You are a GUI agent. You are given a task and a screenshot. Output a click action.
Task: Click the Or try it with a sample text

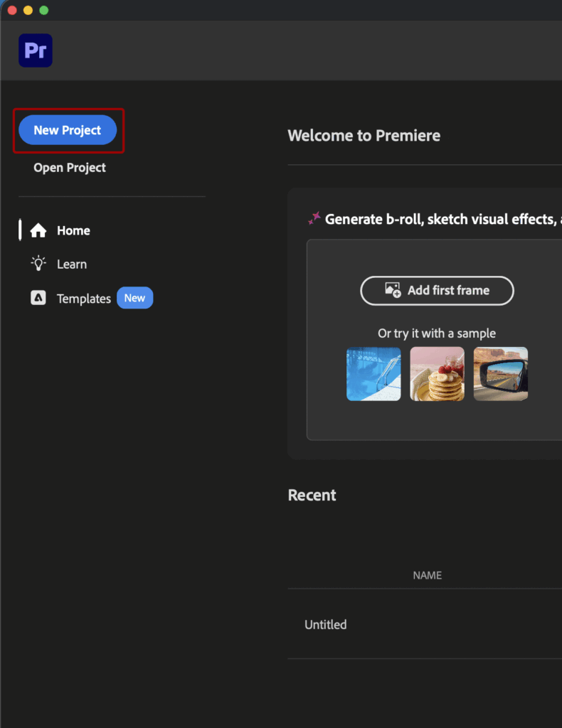tap(437, 333)
